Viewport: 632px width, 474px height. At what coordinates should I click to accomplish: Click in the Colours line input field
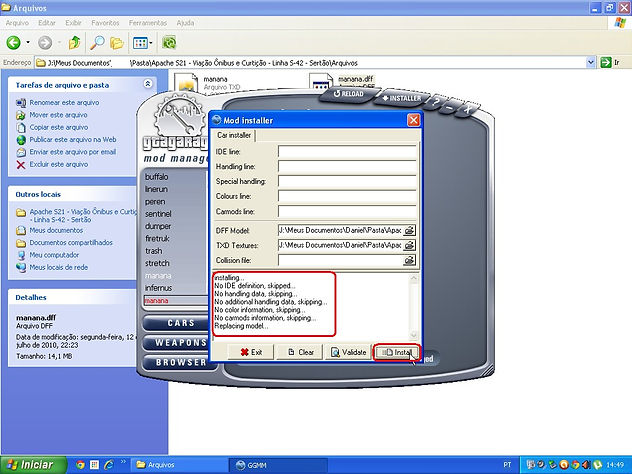[x=347, y=197]
